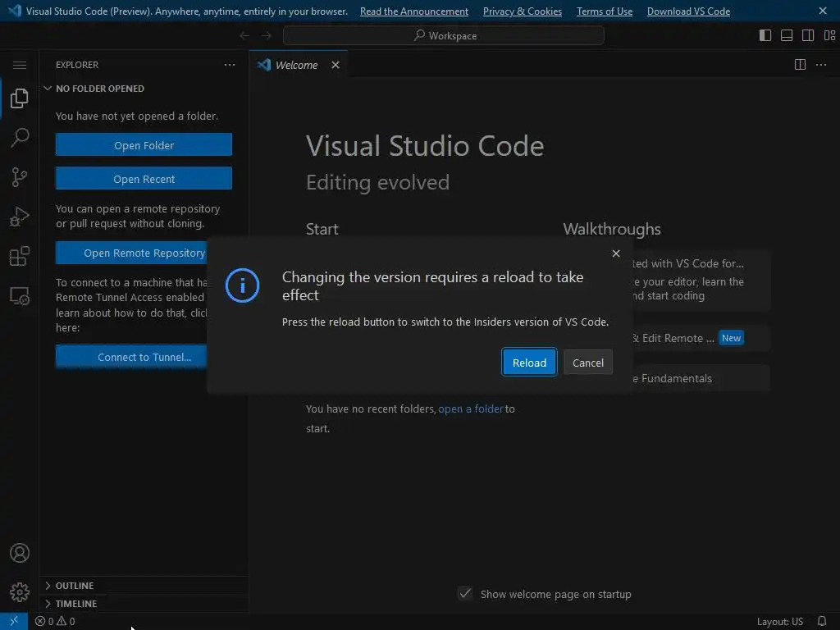The image size is (840, 630).
Task: Click the open a folder link
Action: (470, 409)
